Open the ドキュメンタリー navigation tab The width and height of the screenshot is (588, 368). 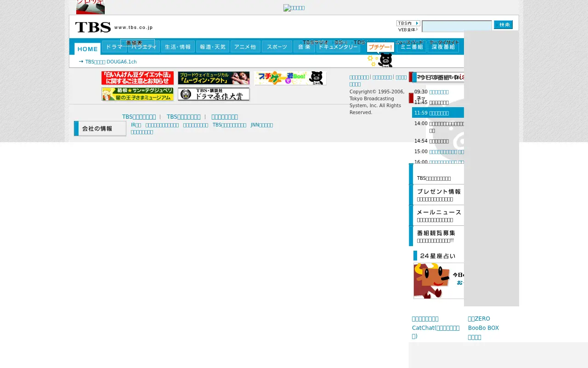338,46
